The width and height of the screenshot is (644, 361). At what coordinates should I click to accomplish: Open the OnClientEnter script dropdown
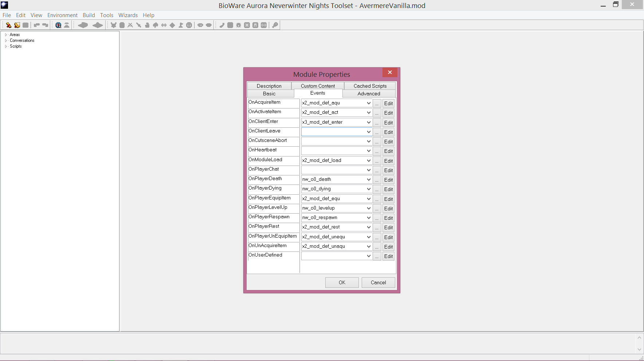point(369,122)
